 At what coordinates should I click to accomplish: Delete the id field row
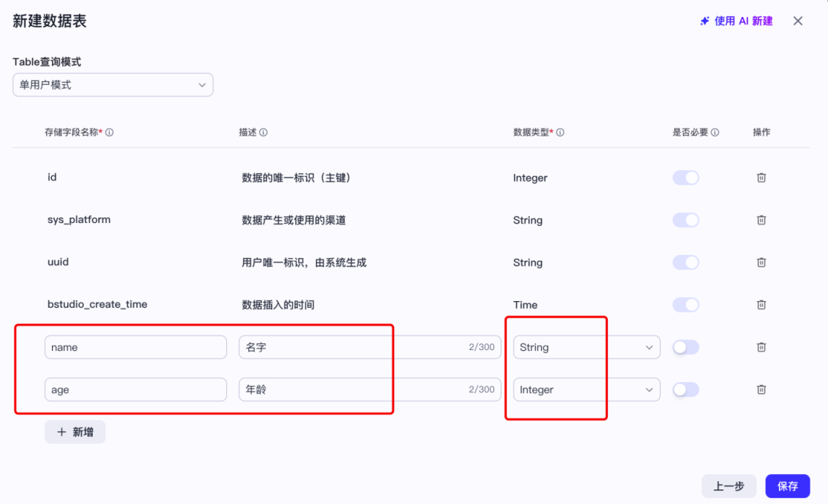761,178
